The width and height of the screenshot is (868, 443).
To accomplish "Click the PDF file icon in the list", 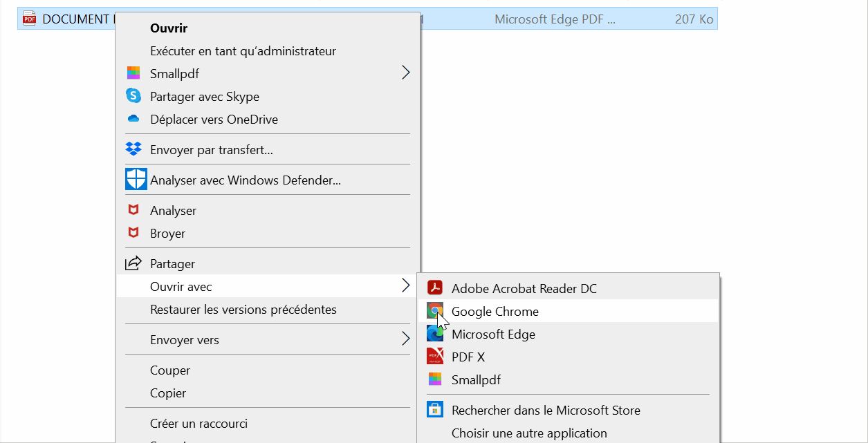I will coord(29,19).
